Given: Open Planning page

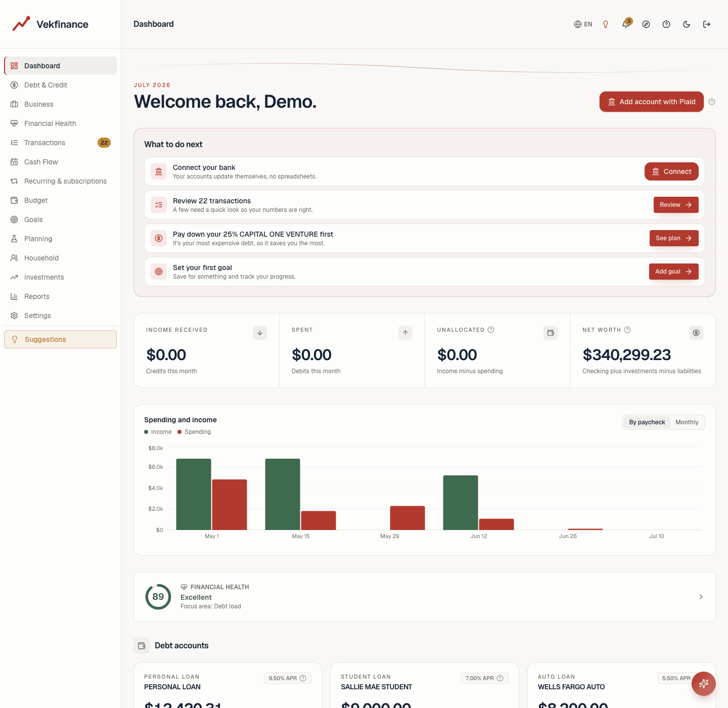Looking at the screenshot, I should pos(61,239).
